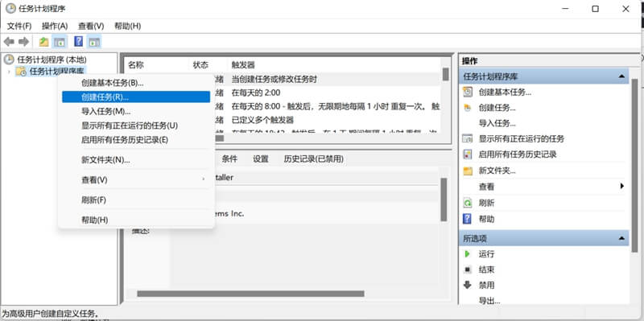Screen dimensions: 644x321
Task: Open the 操作(A) menu
Action: point(55,27)
